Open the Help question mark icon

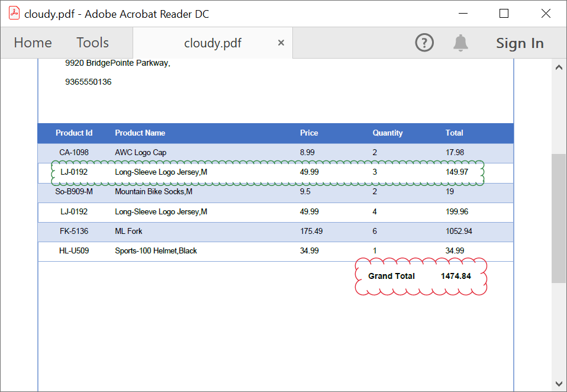[424, 43]
